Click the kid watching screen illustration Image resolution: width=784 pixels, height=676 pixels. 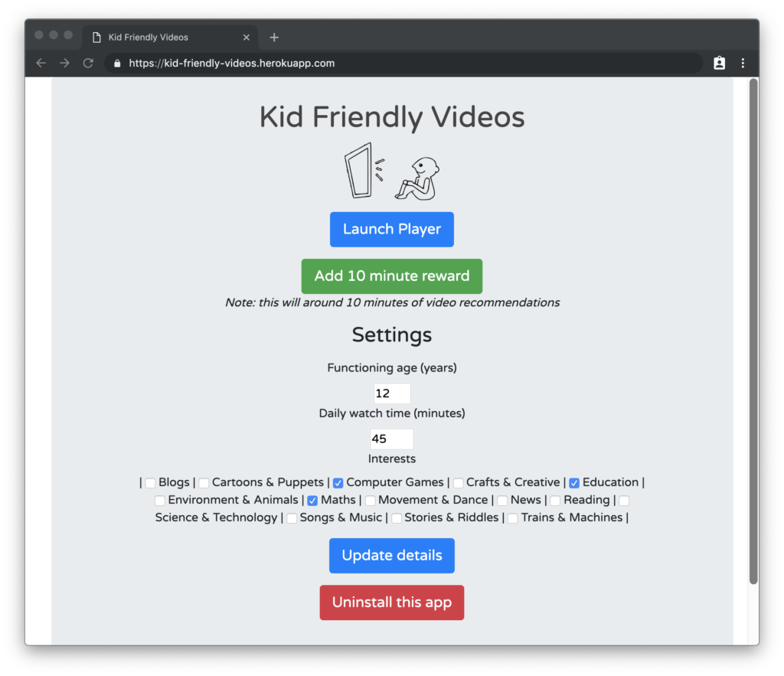(391, 172)
